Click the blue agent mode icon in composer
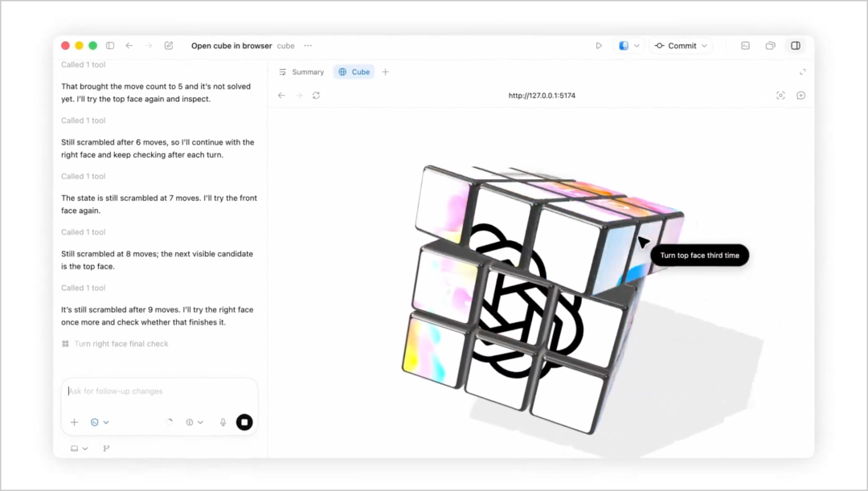868x491 pixels. point(95,423)
